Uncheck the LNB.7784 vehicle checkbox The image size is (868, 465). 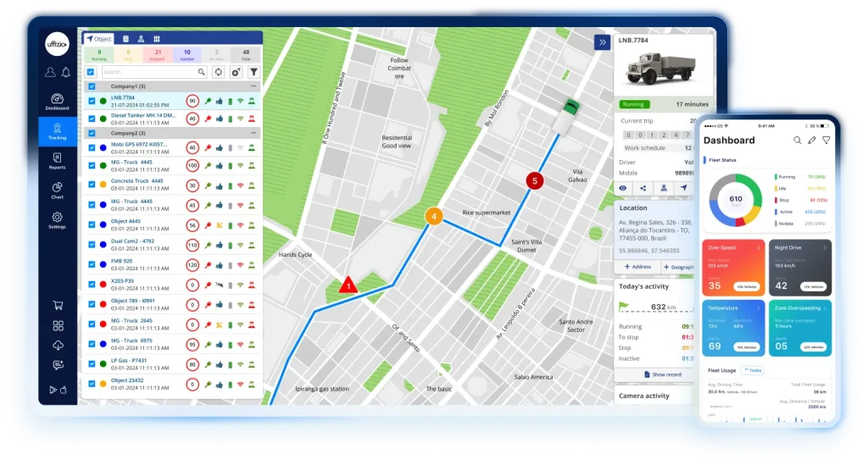[92, 101]
